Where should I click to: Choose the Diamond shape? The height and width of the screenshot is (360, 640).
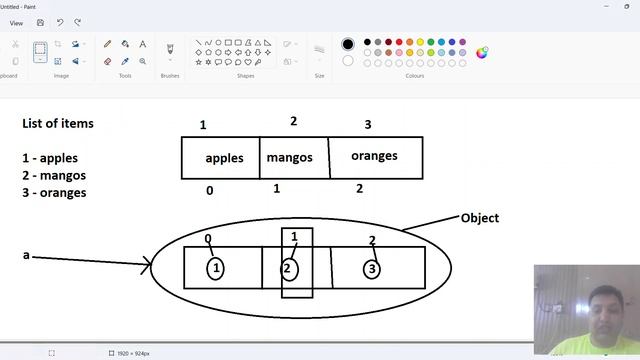tap(198, 52)
